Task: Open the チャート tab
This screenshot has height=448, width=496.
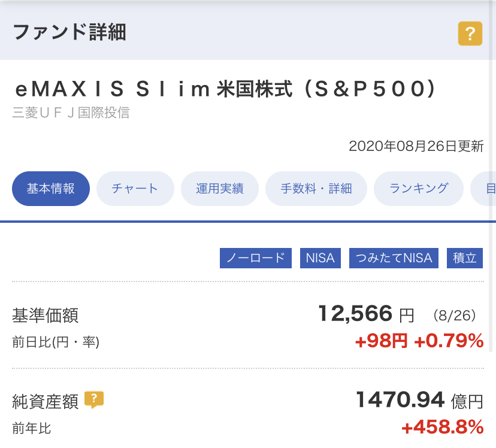Action: point(135,189)
